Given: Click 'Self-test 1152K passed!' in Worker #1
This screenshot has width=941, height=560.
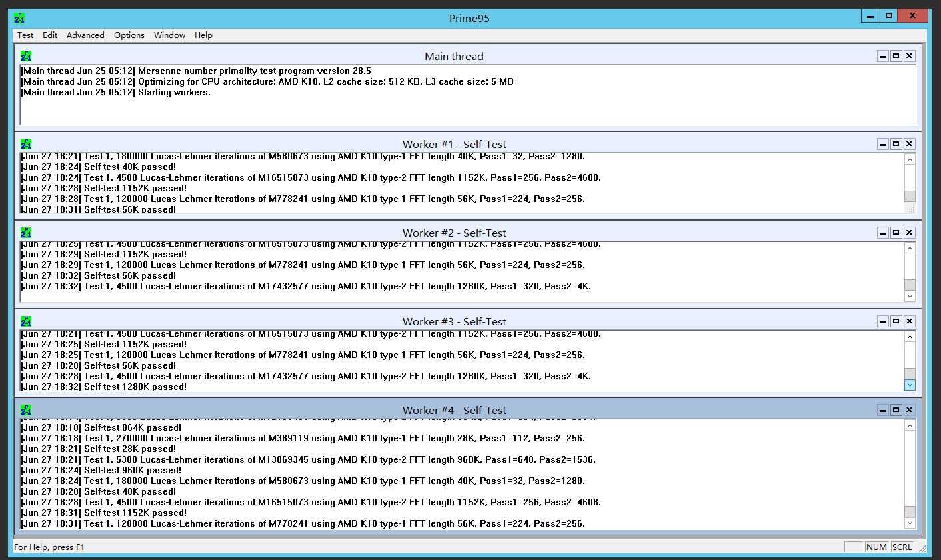Looking at the screenshot, I should pos(104,188).
